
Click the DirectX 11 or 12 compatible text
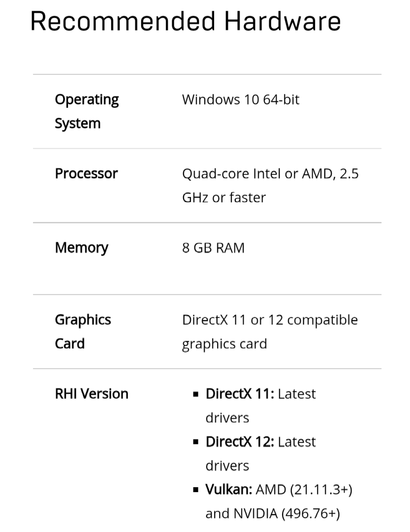coord(270,320)
